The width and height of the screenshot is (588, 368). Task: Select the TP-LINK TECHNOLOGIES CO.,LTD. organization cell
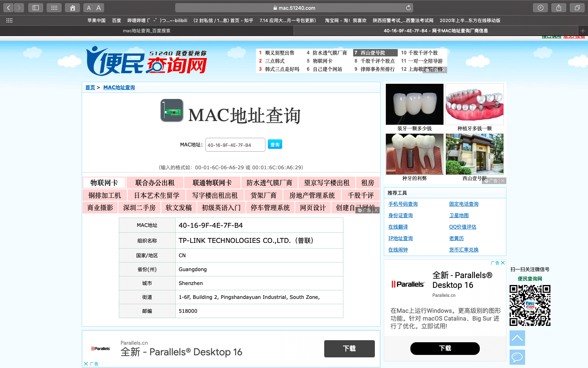(x=259, y=240)
